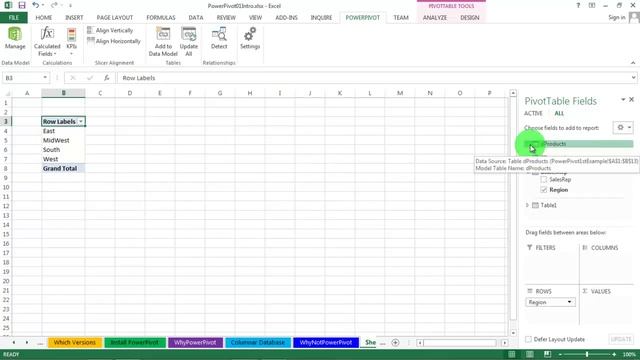
Task: Expand the Table1 field list
Action: [x=527, y=205]
